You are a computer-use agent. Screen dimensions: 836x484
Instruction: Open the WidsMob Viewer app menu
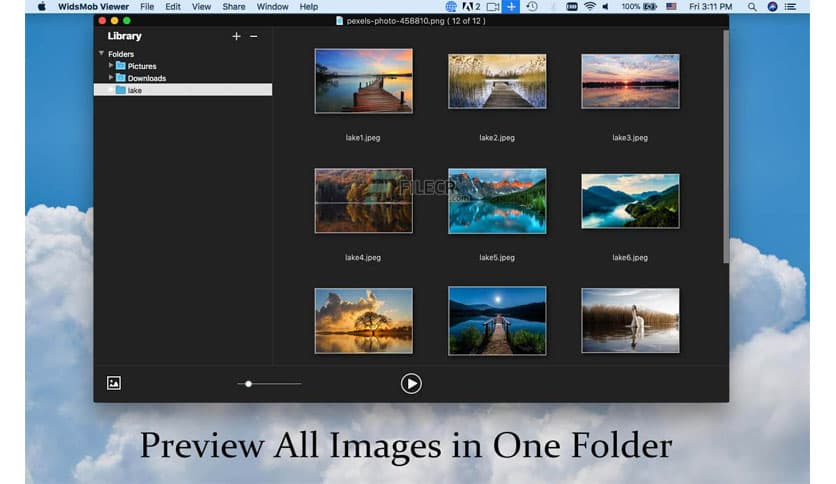coord(93,6)
